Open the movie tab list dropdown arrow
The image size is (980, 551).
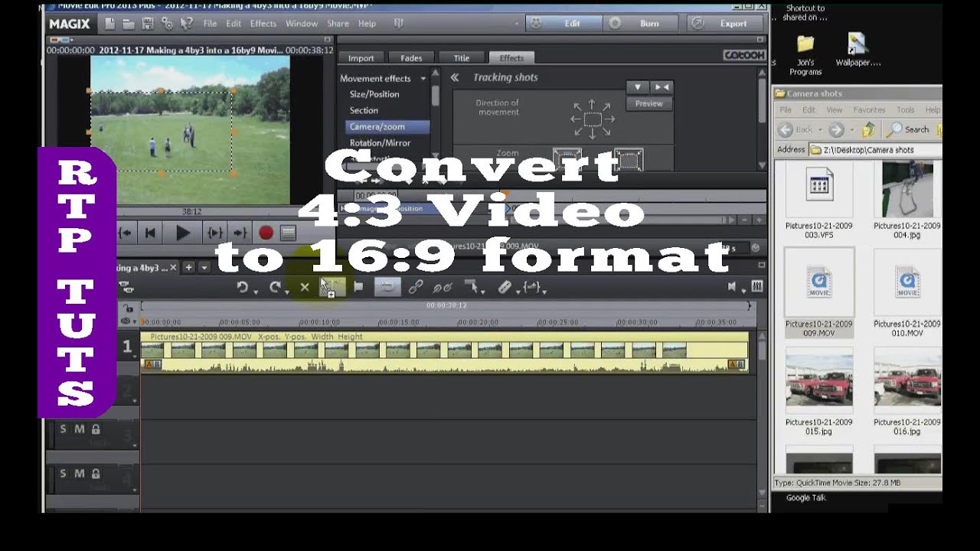[204, 268]
